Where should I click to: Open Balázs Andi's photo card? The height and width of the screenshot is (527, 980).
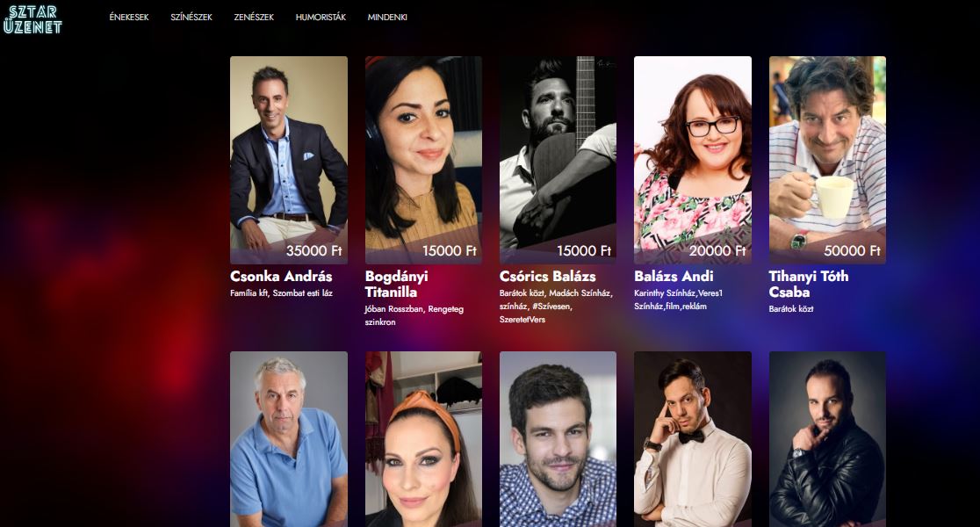coord(693,160)
